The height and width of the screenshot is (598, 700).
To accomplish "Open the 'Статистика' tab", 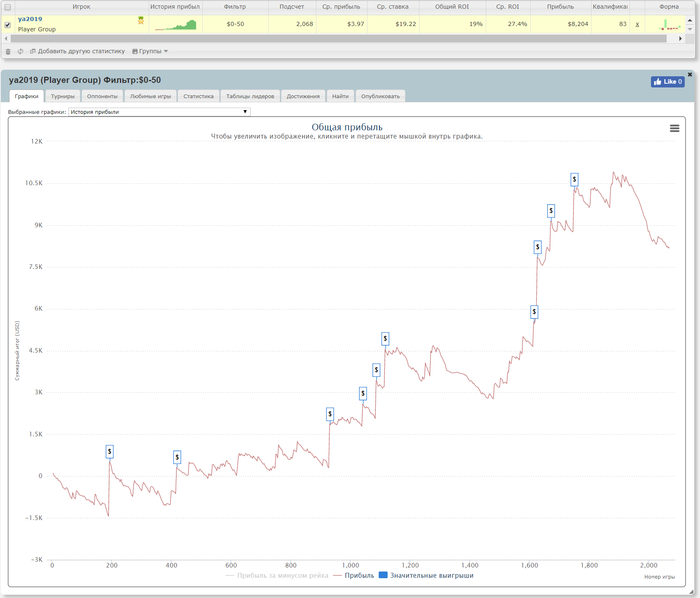I will click(x=199, y=97).
